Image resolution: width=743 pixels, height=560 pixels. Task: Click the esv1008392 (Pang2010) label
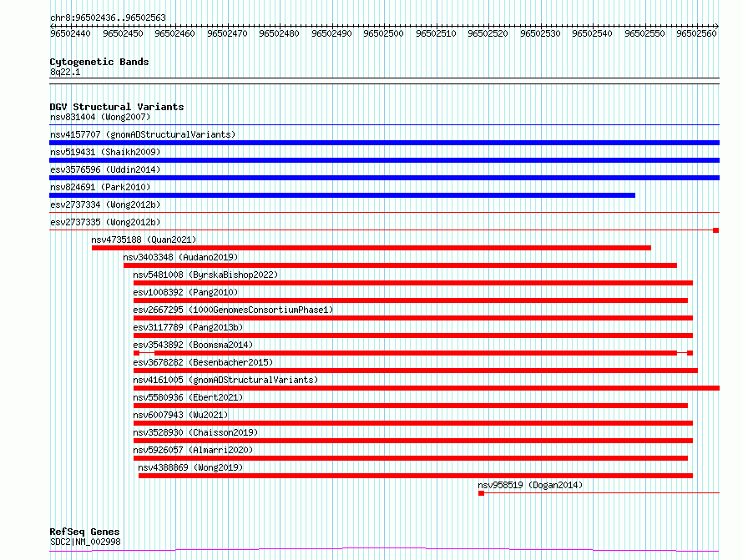tap(185, 292)
